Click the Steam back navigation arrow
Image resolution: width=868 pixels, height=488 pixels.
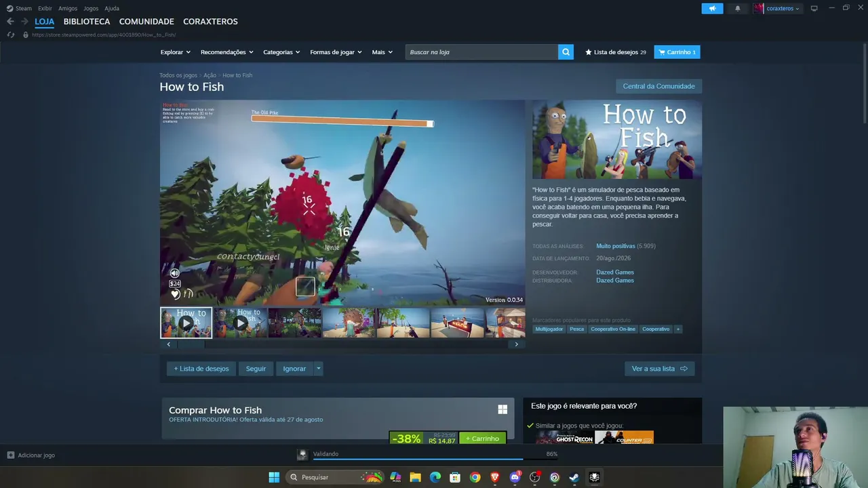pyautogui.click(x=10, y=22)
